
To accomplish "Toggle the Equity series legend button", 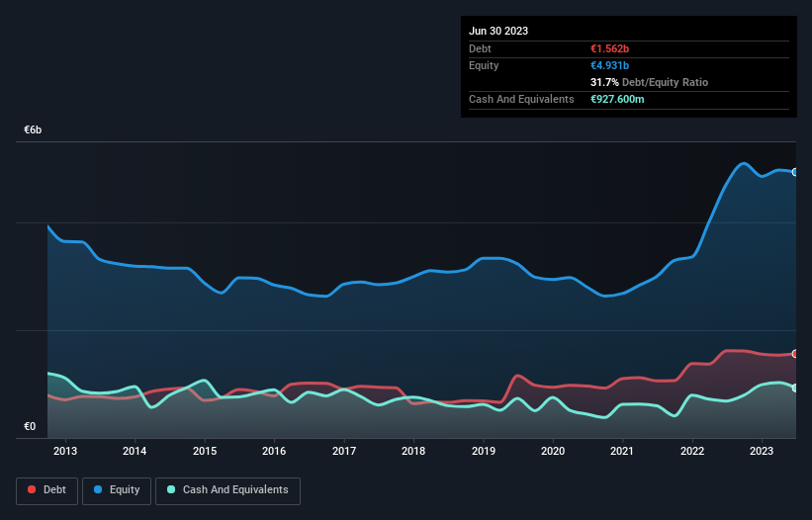I will [117, 490].
